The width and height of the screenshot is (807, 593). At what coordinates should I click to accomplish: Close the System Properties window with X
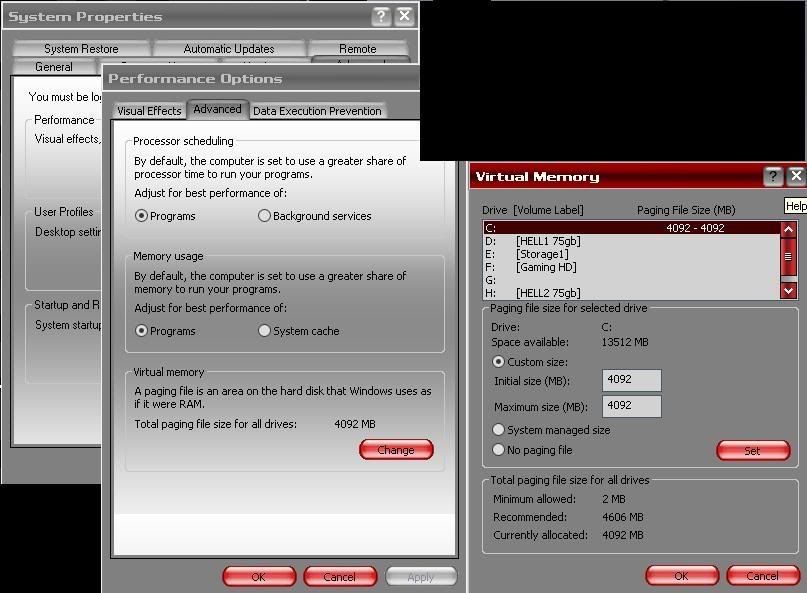pos(404,16)
